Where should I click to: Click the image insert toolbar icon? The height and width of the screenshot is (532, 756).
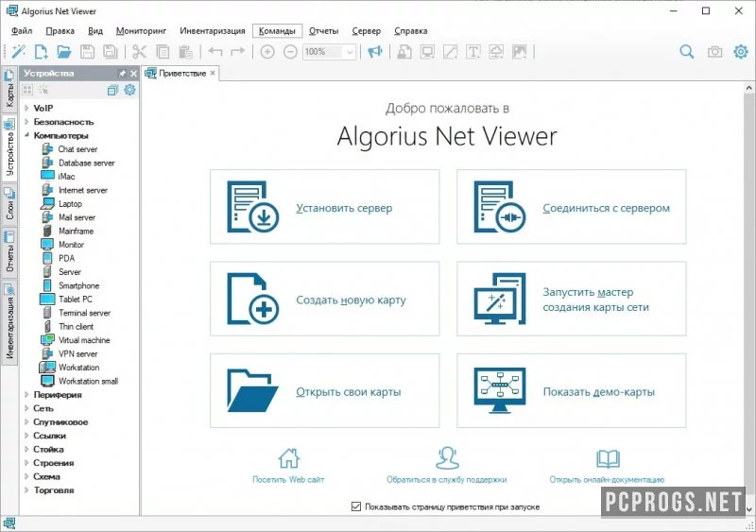[519, 52]
